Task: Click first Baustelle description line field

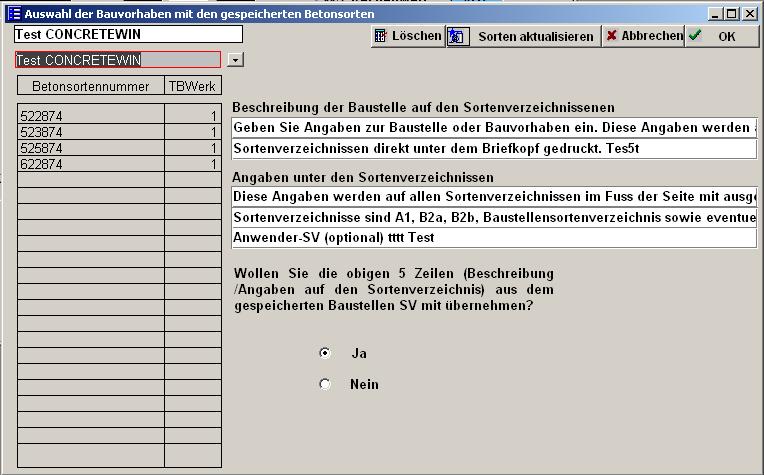Action: click(x=494, y=127)
